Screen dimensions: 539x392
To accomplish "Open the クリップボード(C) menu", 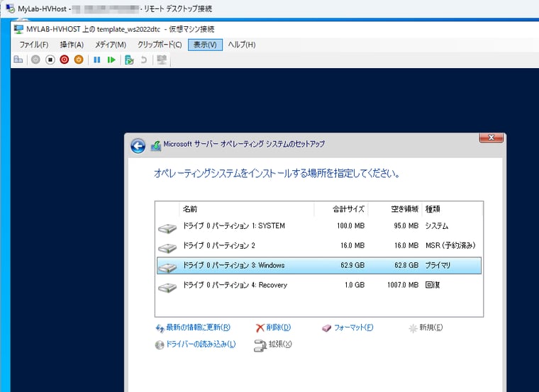I will (x=160, y=45).
